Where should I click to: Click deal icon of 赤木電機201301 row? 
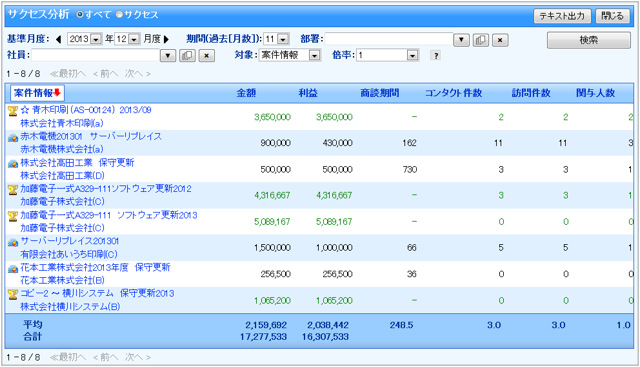pyautogui.click(x=13, y=138)
